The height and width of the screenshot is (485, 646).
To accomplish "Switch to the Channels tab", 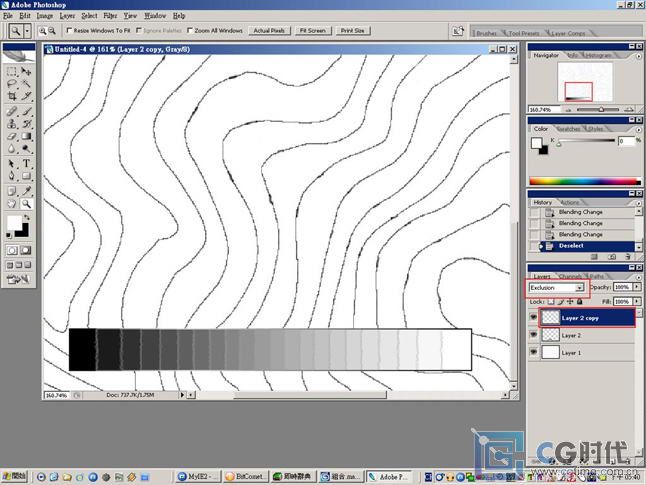I will click(571, 276).
